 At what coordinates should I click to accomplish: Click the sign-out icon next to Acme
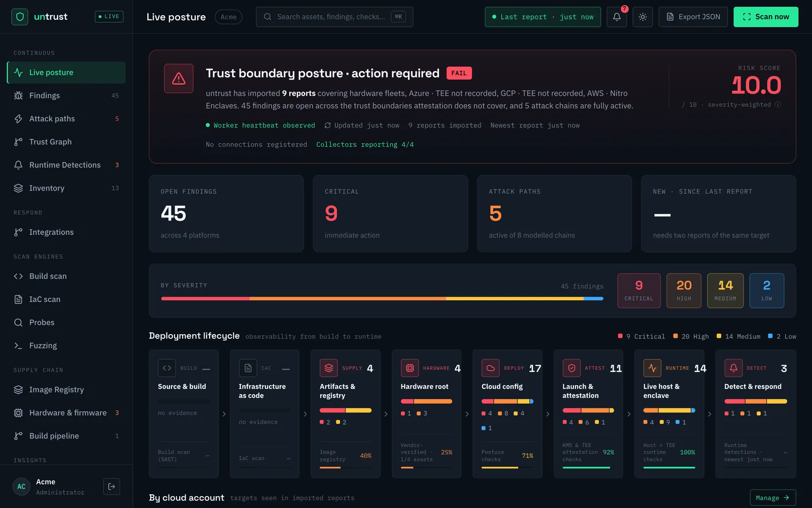(x=112, y=486)
